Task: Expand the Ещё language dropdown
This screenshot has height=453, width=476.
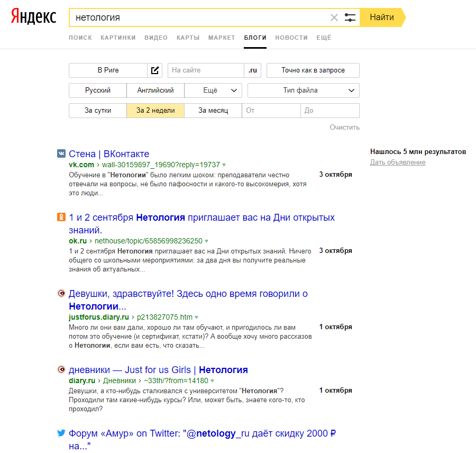Action: click(213, 90)
